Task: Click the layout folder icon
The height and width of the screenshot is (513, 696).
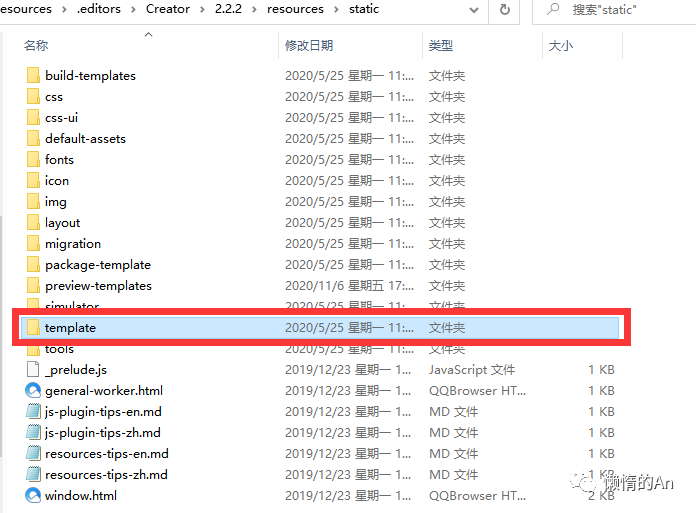Action: click(x=33, y=222)
